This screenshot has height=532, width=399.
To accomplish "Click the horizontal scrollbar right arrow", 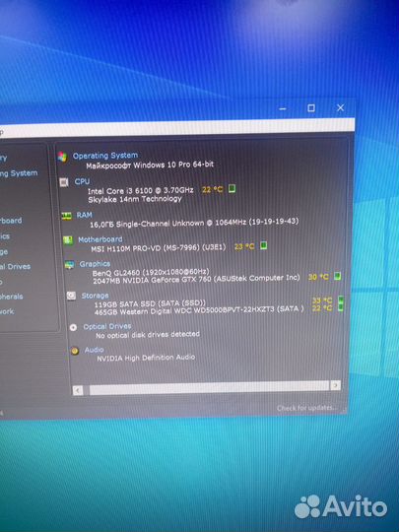I will [335, 385].
